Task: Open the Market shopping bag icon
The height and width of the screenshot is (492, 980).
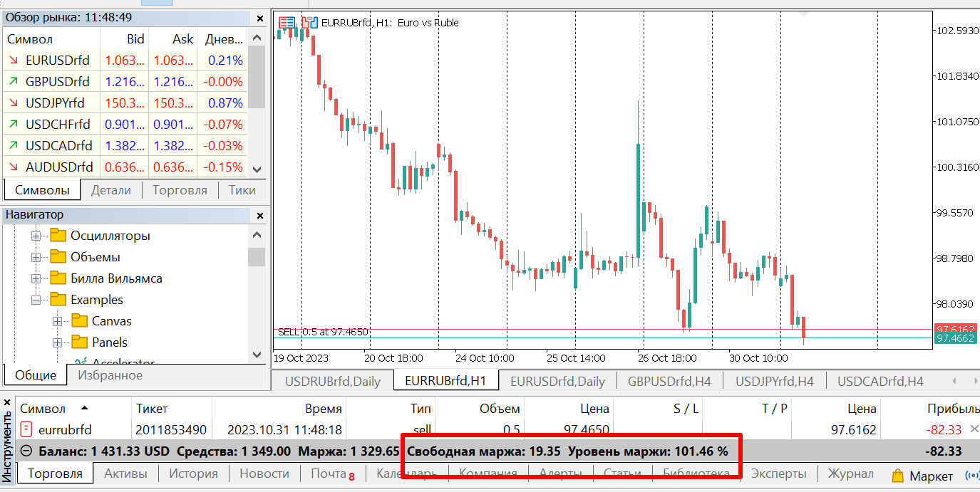Action: point(897,476)
